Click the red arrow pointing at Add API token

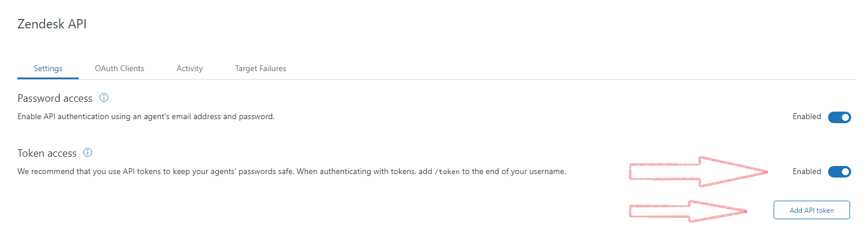click(688, 212)
